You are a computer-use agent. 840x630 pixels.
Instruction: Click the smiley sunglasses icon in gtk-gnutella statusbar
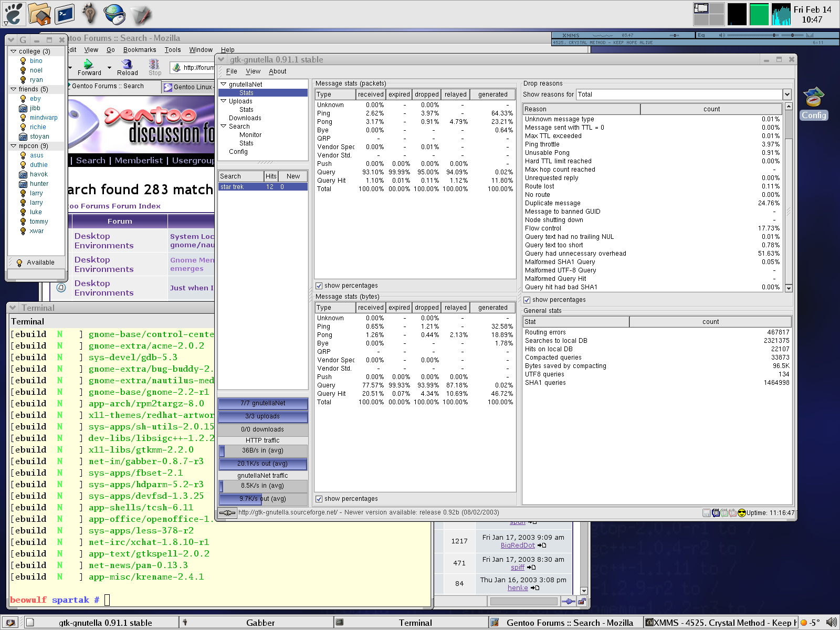(x=741, y=513)
